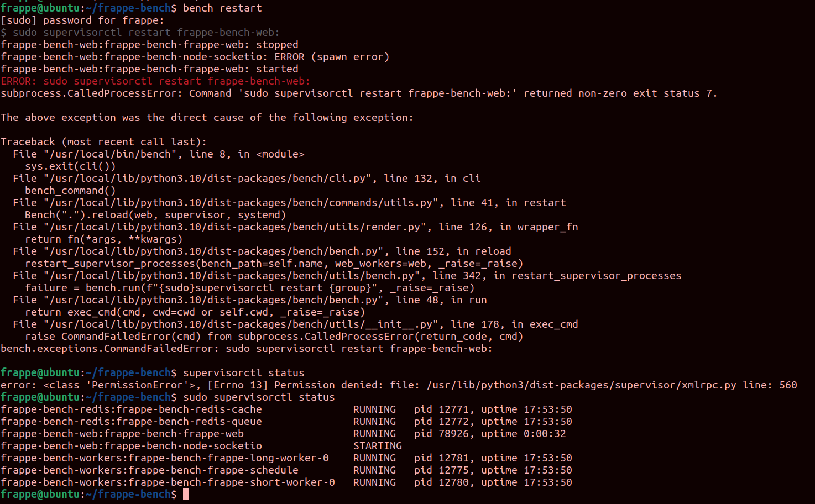Click the terminal cursor at the last prompt
Screen dimensions: 815x504
point(186,494)
